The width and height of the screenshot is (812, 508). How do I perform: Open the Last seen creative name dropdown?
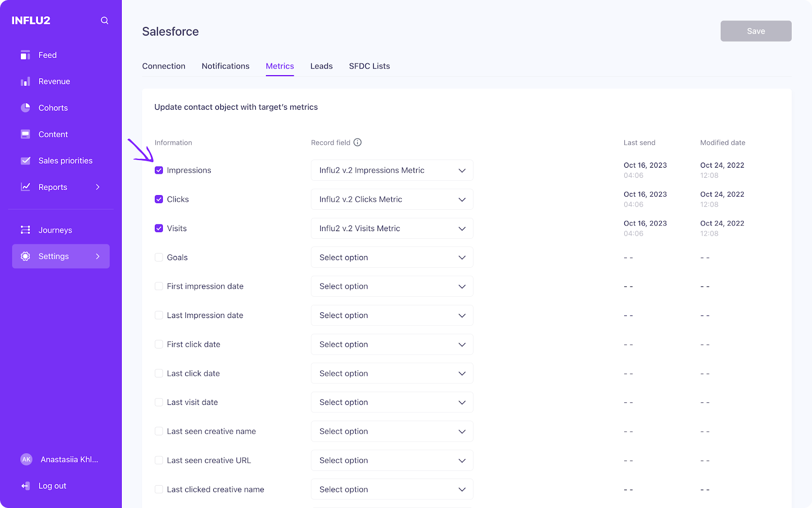pos(392,431)
